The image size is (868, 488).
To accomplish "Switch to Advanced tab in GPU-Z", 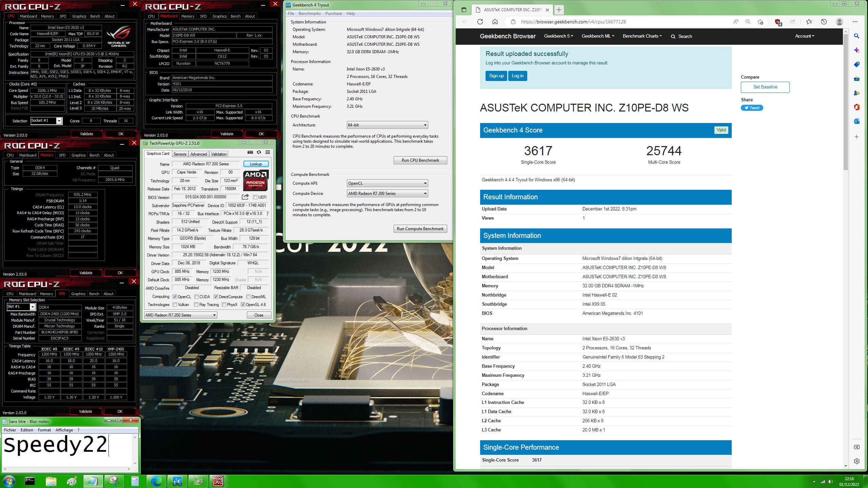I will pos(199,154).
